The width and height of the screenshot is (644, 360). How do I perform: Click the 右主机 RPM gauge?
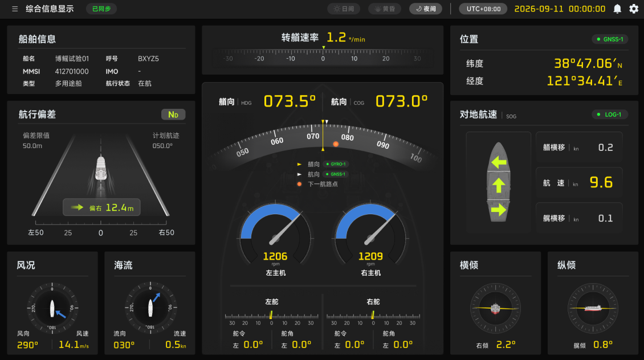tap(370, 235)
